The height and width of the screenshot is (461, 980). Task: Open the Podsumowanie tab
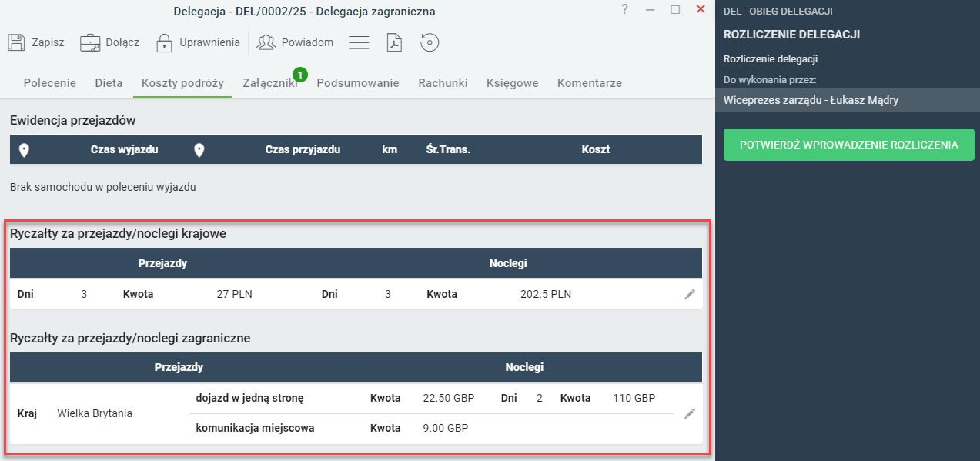pyautogui.click(x=358, y=83)
